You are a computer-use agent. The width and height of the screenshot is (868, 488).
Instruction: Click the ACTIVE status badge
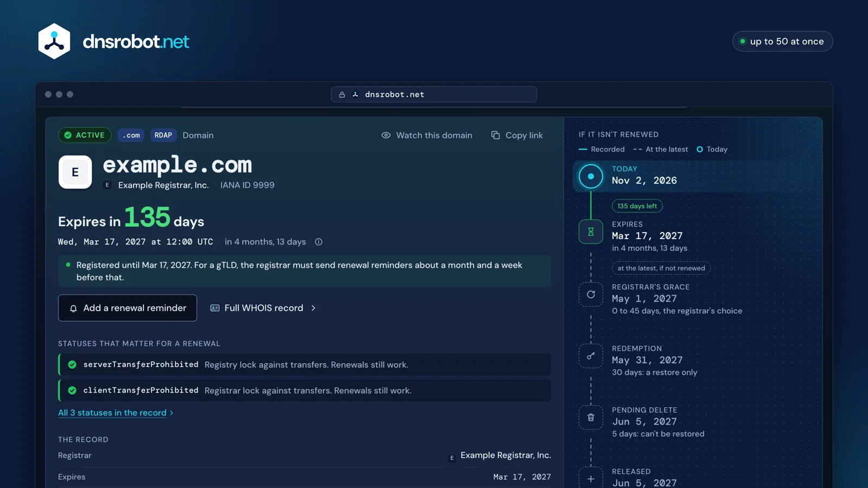pos(85,135)
